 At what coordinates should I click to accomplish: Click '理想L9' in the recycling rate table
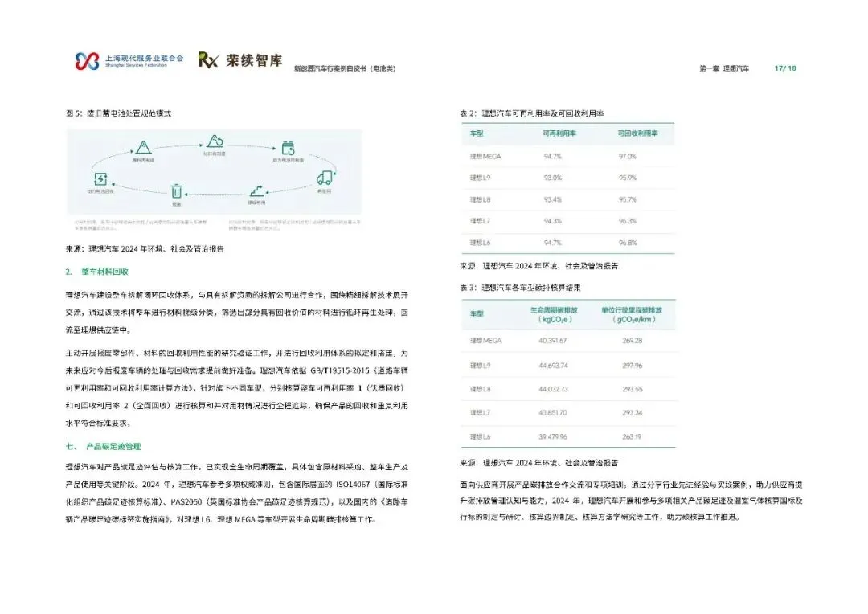[x=480, y=178]
